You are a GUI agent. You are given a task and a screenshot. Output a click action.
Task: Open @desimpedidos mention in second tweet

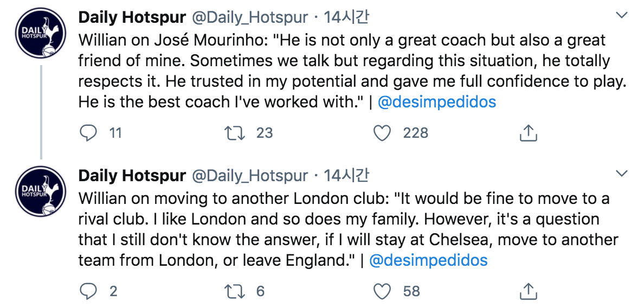coord(428,260)
